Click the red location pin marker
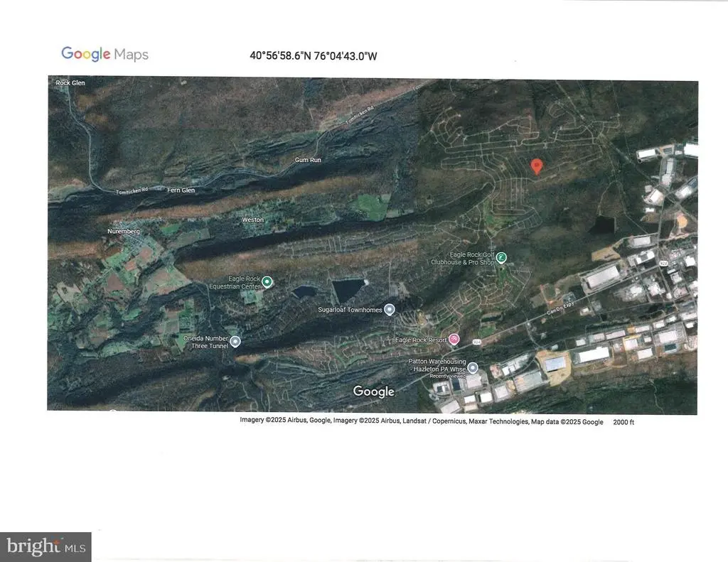 click(x=537, y=166)
